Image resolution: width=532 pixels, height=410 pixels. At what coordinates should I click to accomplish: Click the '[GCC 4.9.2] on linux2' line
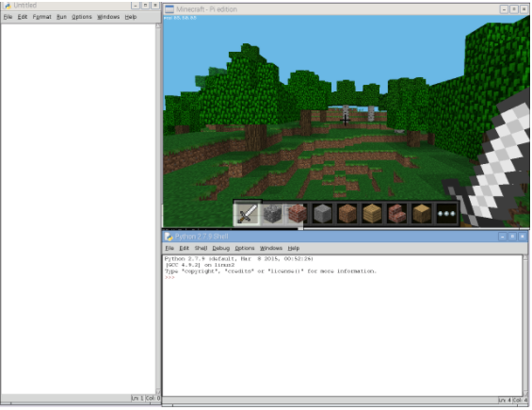[x=200, y=265]
